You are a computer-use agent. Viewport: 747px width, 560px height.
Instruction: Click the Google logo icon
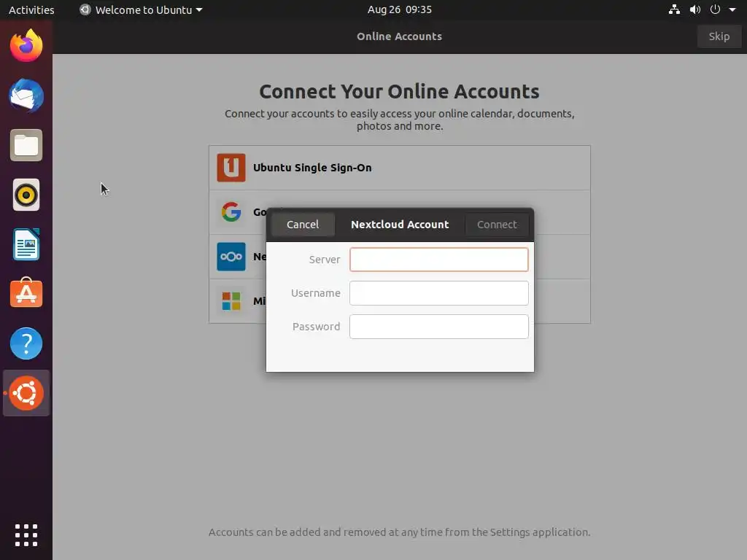click(x=231, y=212)
